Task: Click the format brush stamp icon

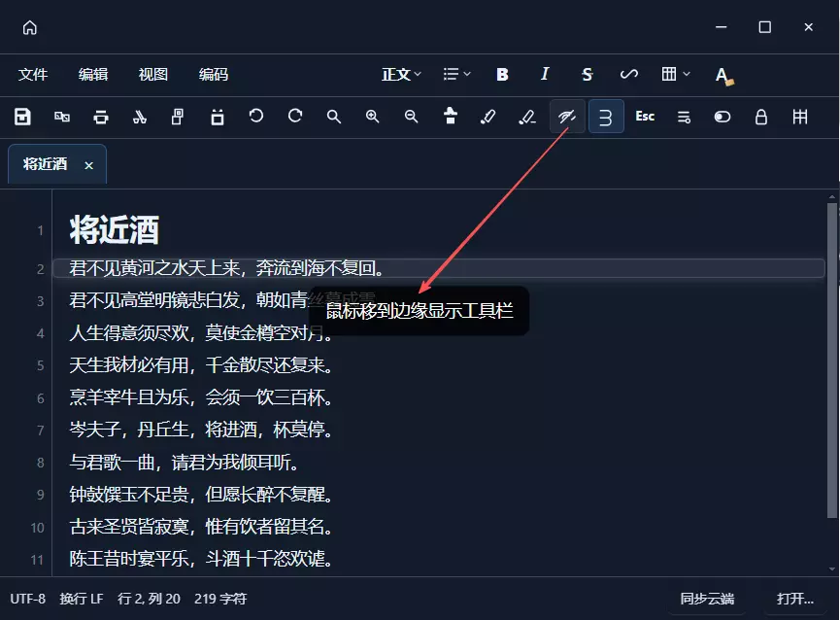Action: (451, 116)
